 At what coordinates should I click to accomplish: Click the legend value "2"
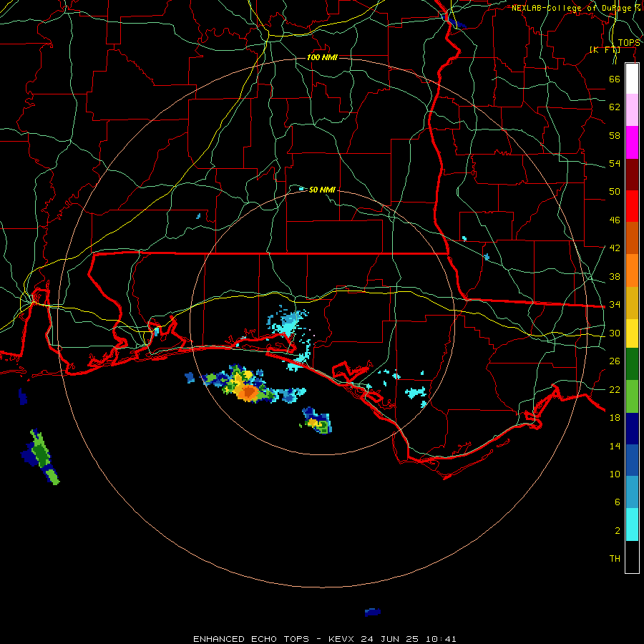pos(617,531)
